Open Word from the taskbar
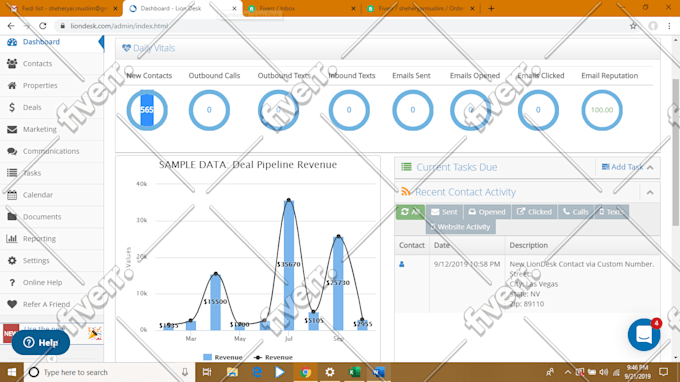Image resolution: width=680 pixels, height=382 pixels. click(x=379, y=372)
